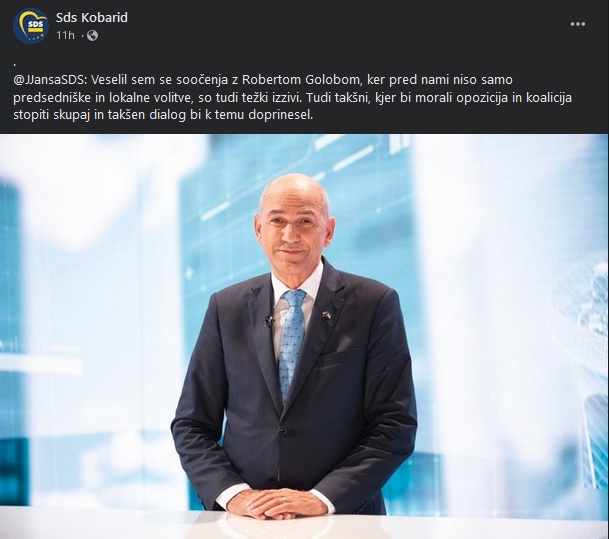Click the jacket's front button in the photo
The width and height of the screenshot is (609, 539).
(282, 429)
